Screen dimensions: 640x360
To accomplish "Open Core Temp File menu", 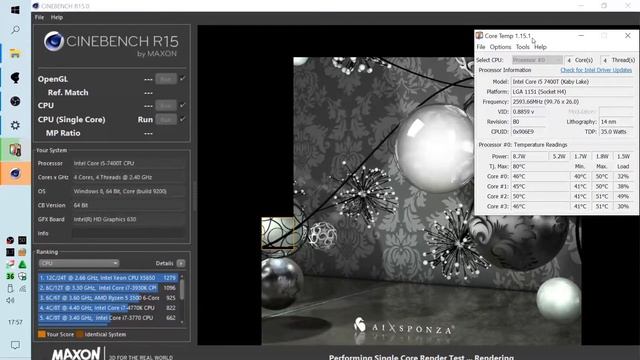I will [x=481, y=47].
